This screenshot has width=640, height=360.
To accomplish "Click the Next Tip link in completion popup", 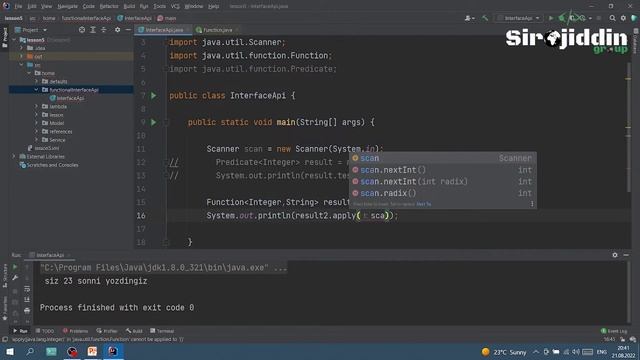I will pos(424,204).
